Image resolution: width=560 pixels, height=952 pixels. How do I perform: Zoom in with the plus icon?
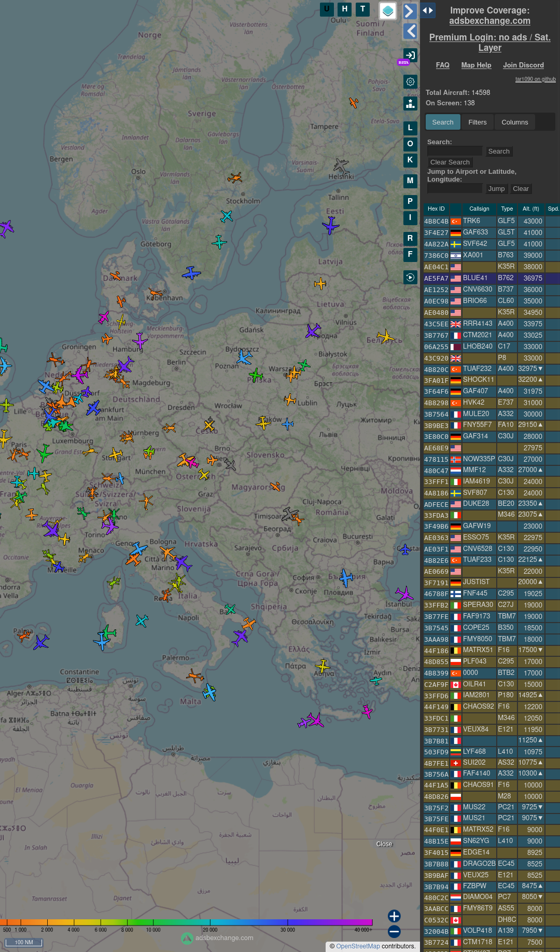(x=394, y=916)
